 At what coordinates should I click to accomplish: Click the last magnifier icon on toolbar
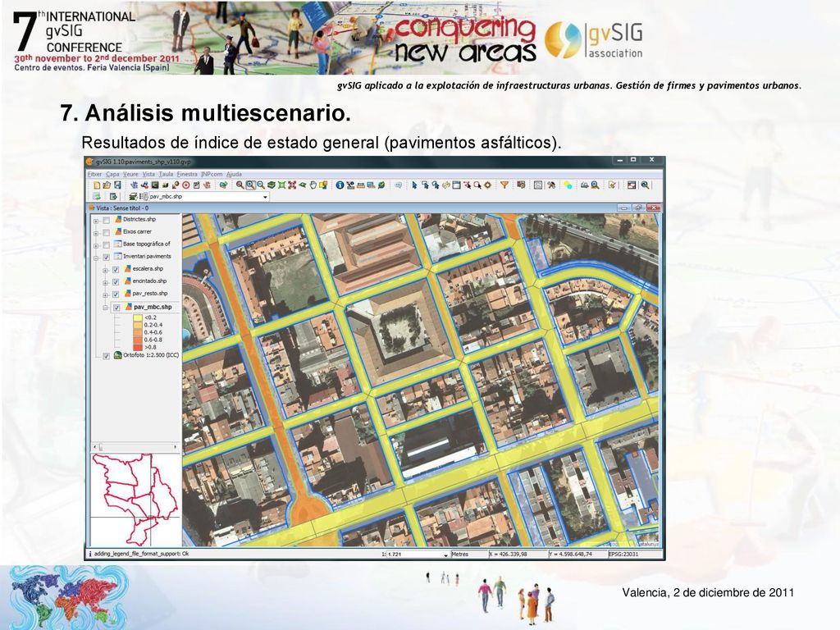click(645, 185)
